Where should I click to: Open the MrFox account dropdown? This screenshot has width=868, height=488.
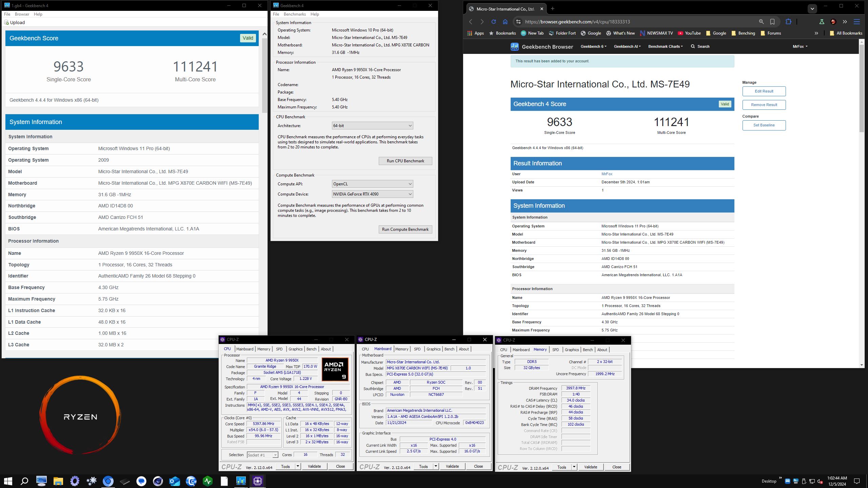pyautogui.click(x=800, y=46)
